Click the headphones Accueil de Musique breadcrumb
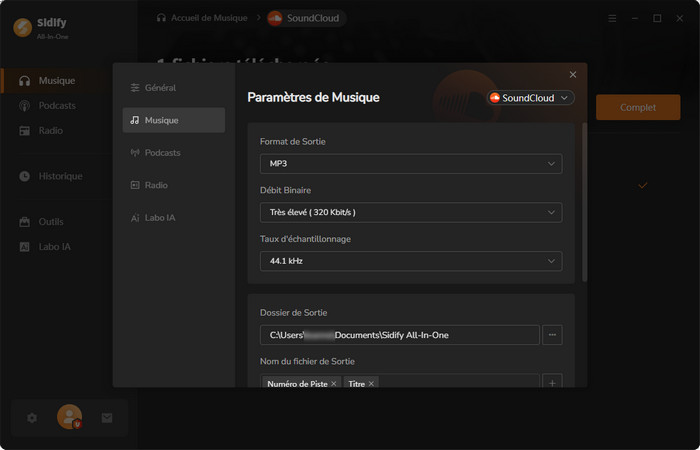The image size is (700, 450). click(202, 18)
